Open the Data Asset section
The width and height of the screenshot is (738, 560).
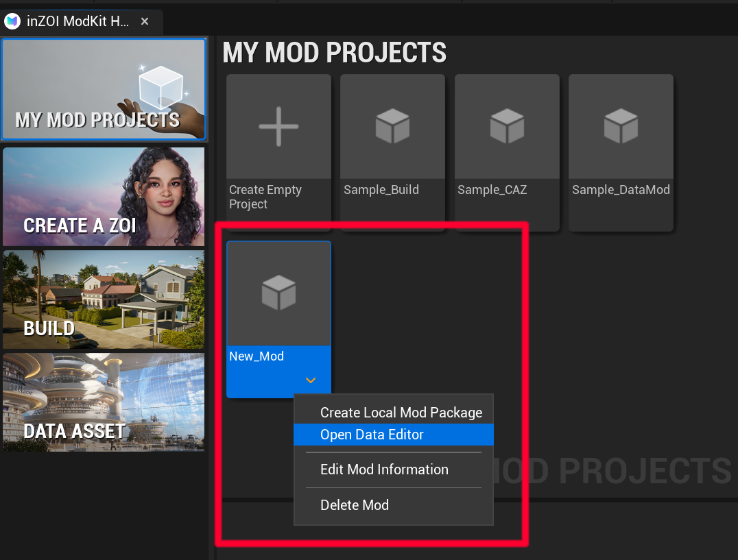coord(104,402)
